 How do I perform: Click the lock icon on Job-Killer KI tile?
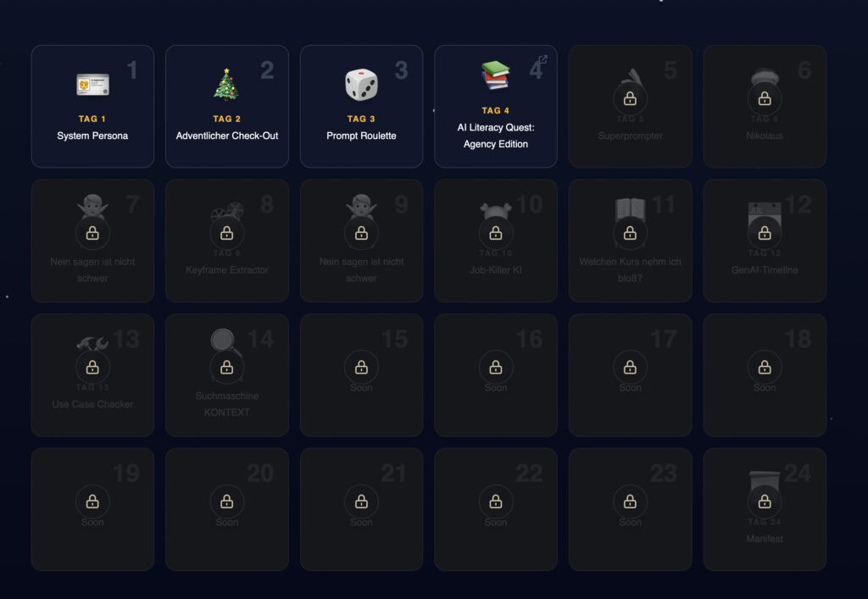[x=495, y=233]
